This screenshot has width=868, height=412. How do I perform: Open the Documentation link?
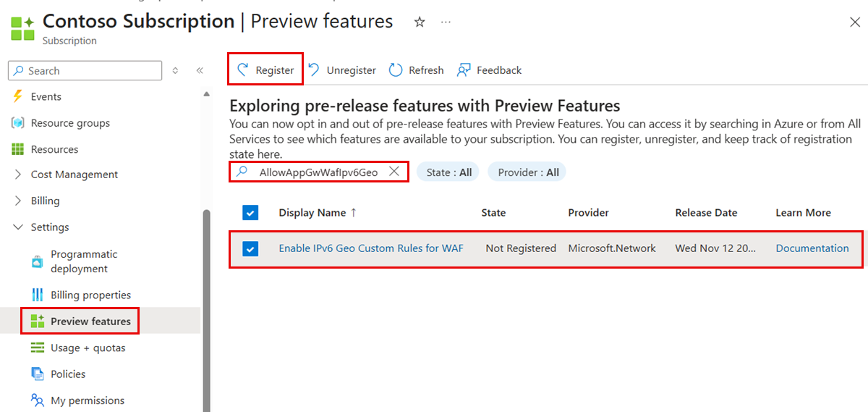coord(812,248)
